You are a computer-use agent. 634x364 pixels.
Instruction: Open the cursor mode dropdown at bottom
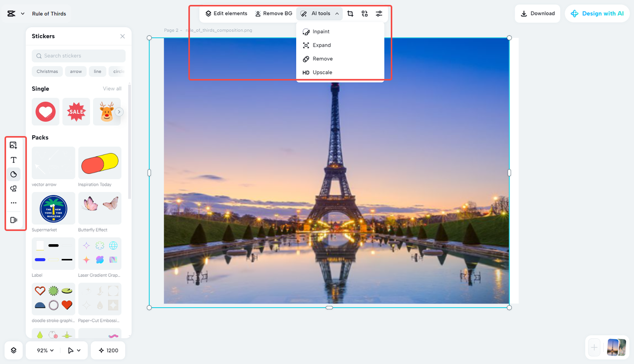73,350
